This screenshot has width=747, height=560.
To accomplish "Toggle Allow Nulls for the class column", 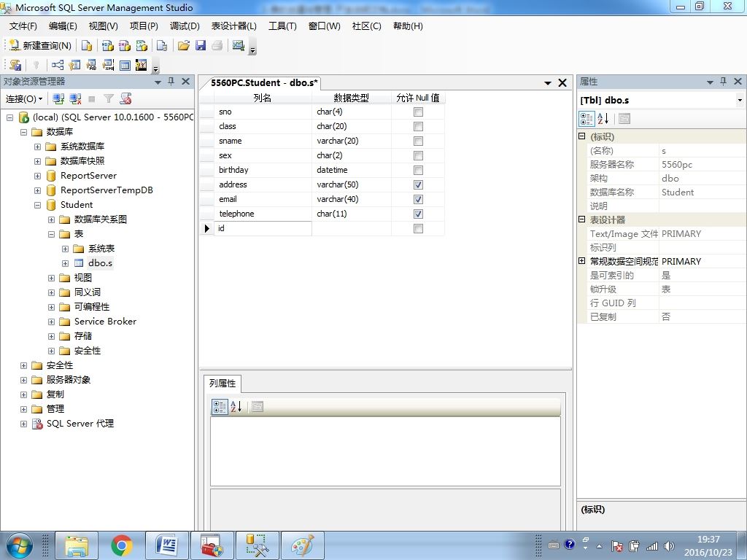I will [x=418, y=127].
